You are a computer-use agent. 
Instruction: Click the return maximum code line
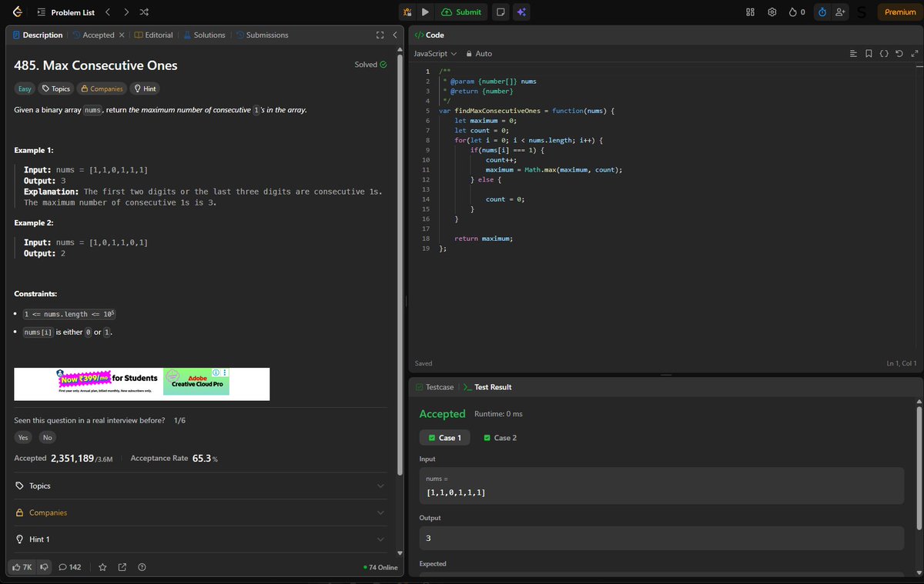pos(484,239)
